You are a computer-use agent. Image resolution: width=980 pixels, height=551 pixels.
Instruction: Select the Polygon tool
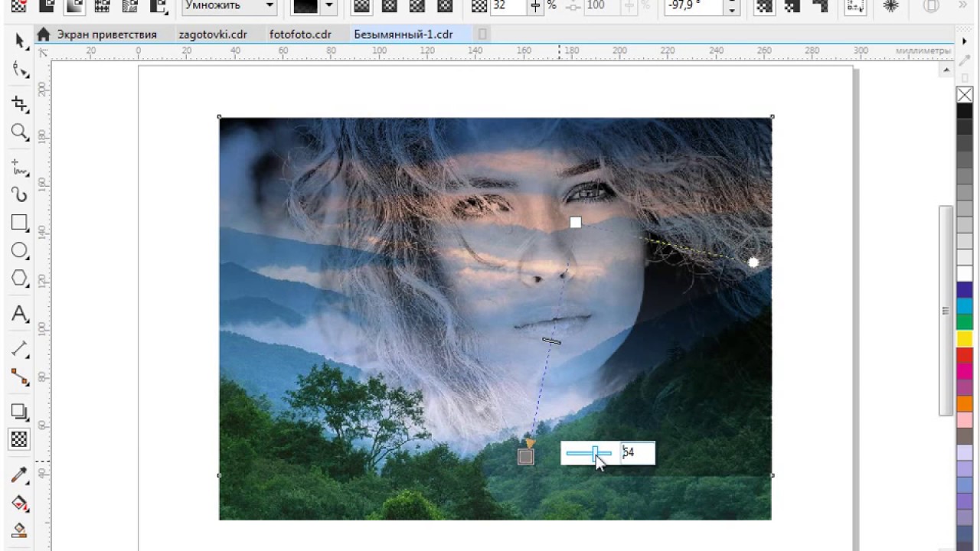(19, 279)
